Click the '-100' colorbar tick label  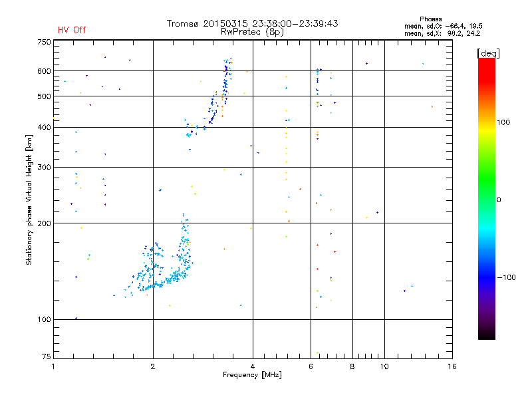coord(507,277)
